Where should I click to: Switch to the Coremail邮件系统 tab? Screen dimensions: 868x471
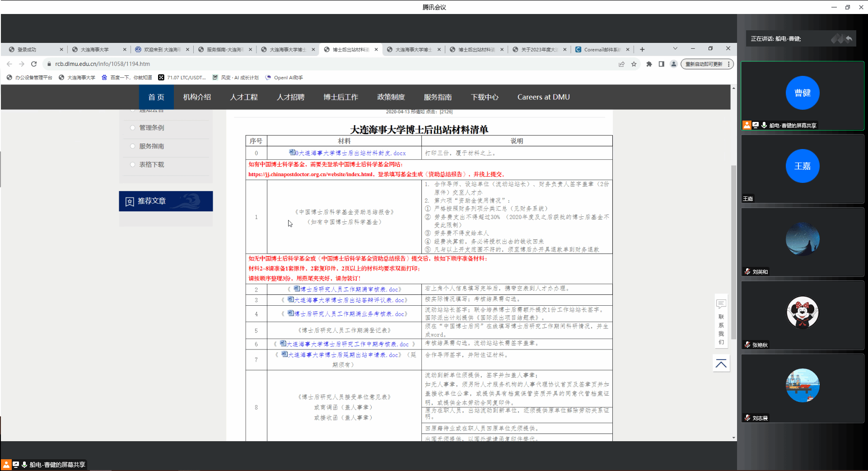pyautogui.click(x=602, y=50)
